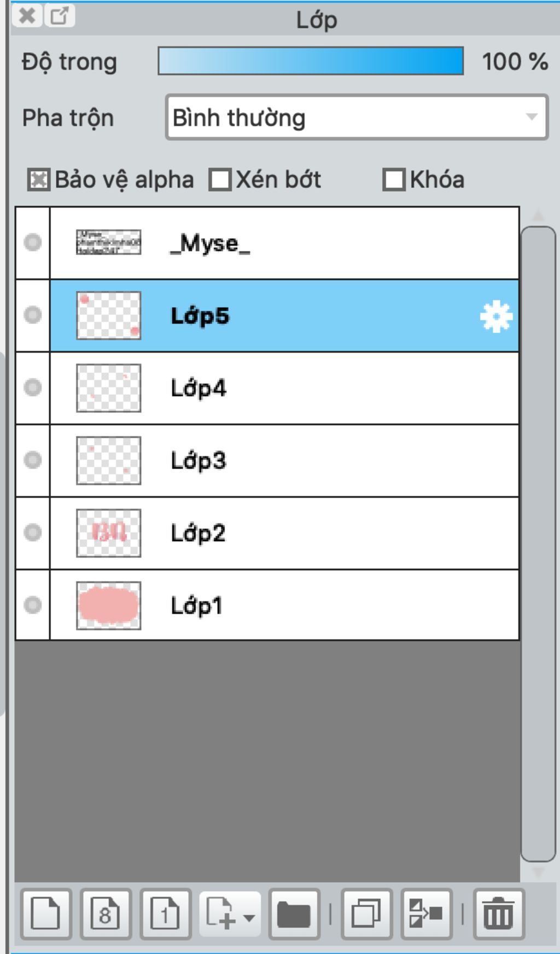Image resolution: width=560 pixels, height=954 pixels.
Task: Create a new layer folder
Action: coord(294,914)
